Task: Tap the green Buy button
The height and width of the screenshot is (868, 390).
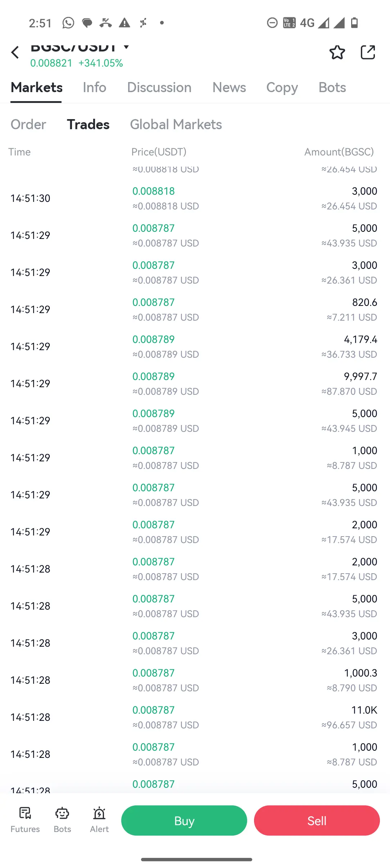Action: pyautogui.click(x=184, y=820)
